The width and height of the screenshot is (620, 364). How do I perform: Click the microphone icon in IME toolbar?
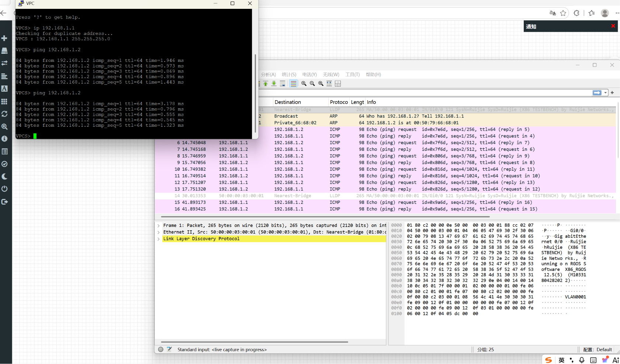pyautogui.click(x=582, y=360)
